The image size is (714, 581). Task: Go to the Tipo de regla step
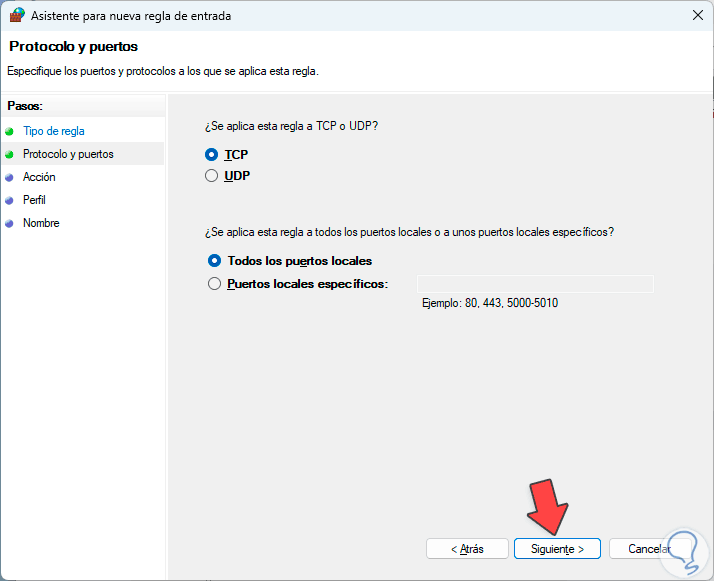coord(53,131)
